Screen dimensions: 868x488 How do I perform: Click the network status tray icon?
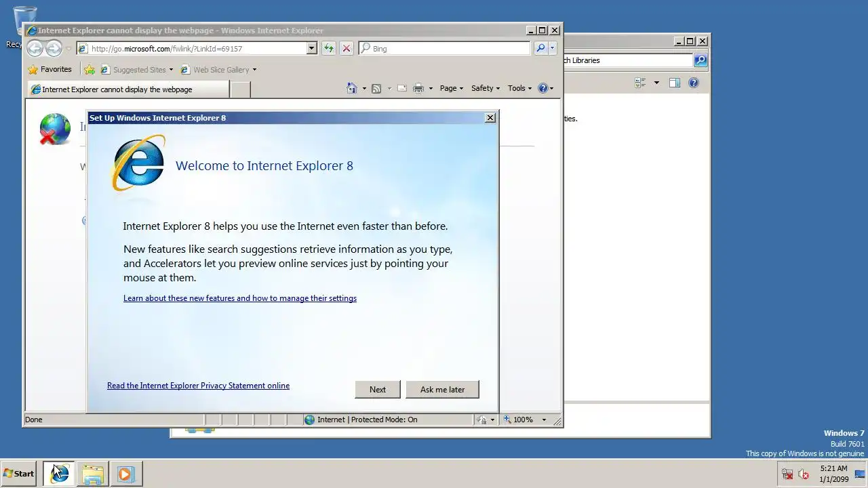[x=787, y=474]
